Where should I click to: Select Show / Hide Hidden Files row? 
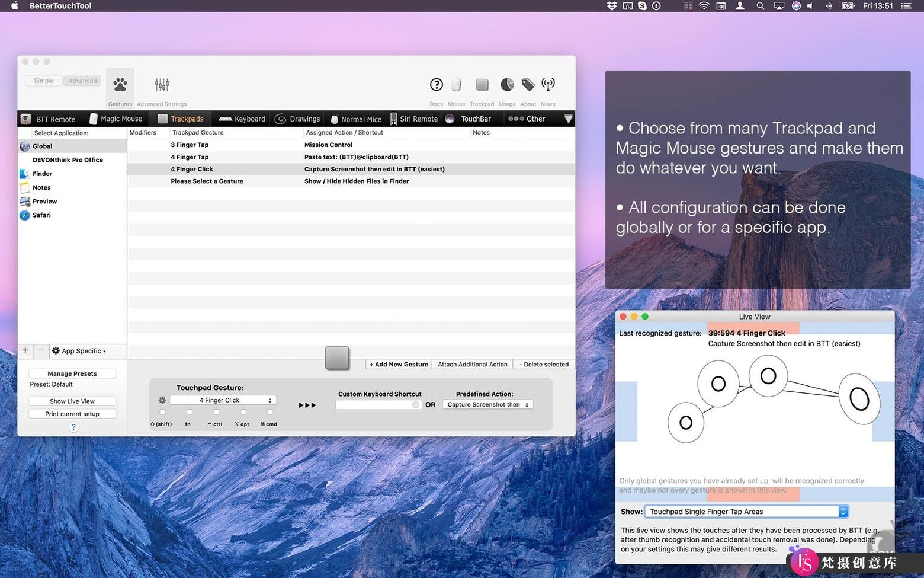351,181
